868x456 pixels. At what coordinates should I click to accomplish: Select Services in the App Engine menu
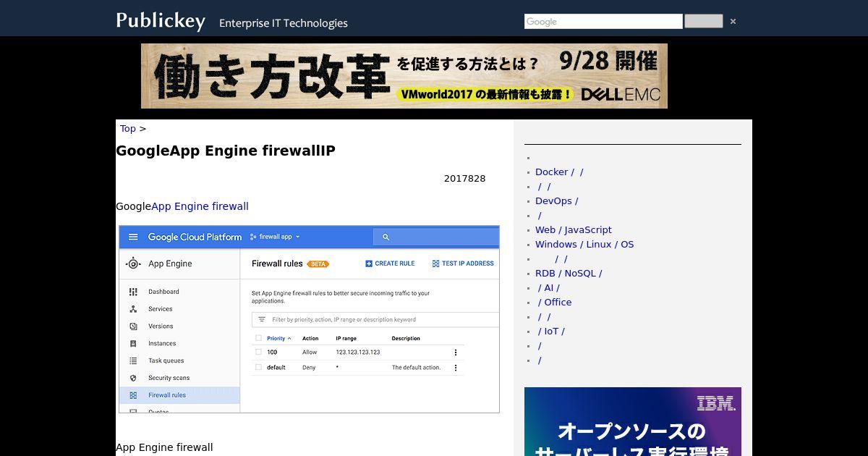click(x=161, y=309)
